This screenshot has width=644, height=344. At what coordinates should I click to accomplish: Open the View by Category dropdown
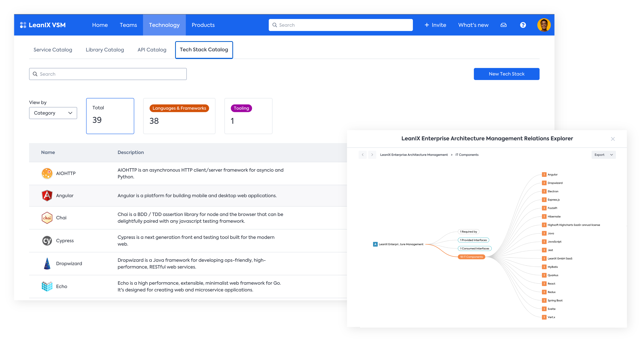tap(53, 113)
